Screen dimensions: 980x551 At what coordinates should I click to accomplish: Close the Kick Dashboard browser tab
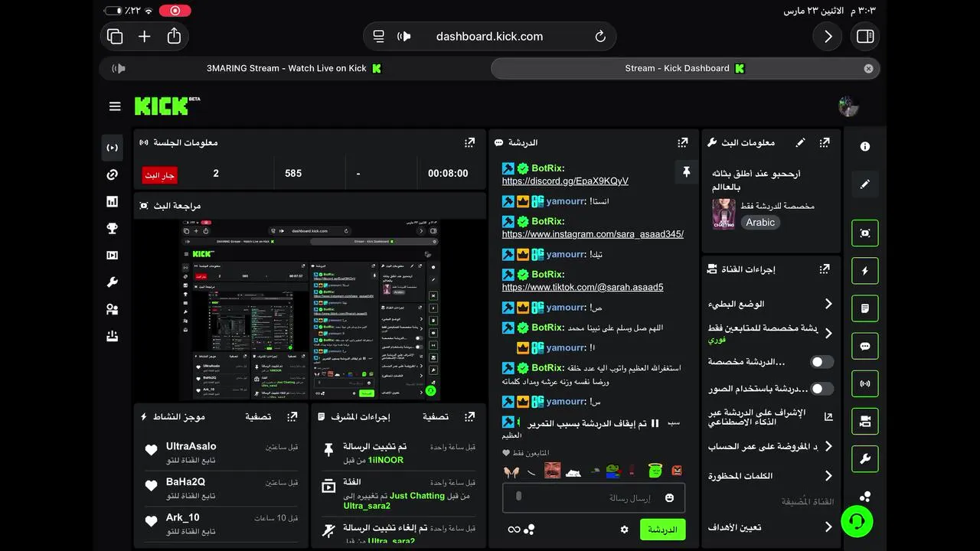click(868, 68)
